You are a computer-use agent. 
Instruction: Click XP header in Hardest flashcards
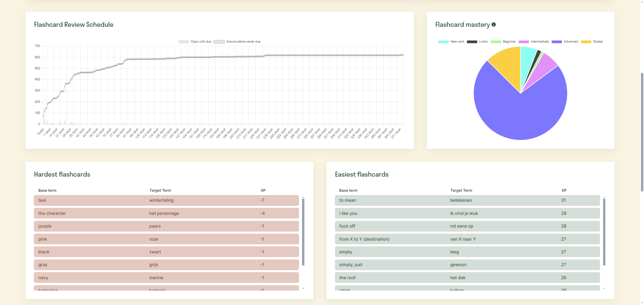point(263,190)
